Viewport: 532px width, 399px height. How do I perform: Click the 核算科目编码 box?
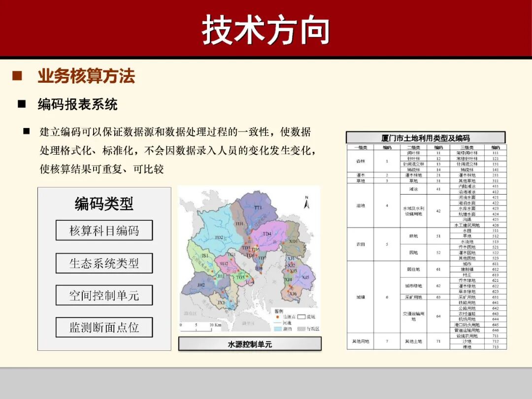[x=105, y=230]
